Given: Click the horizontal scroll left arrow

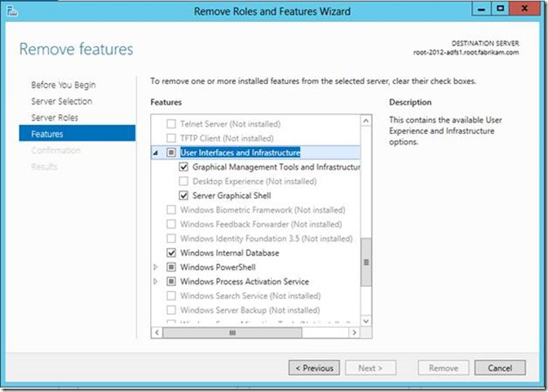Looking at the screenshot, I should (157, 333).
